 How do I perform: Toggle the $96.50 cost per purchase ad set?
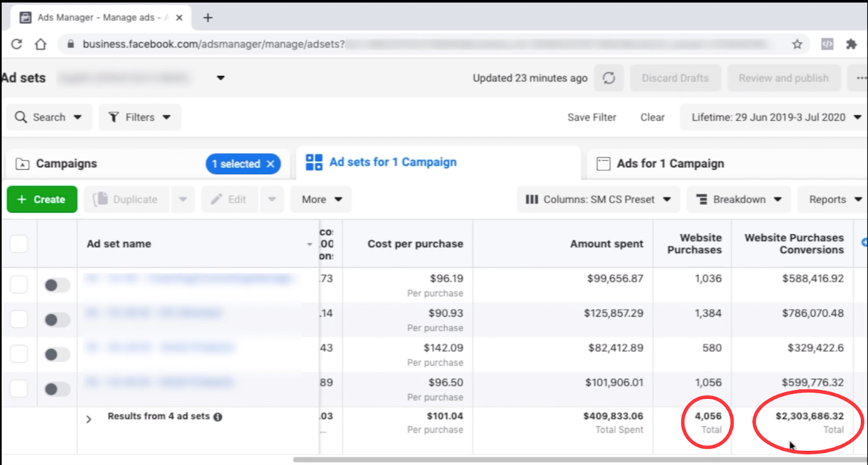coord(57,388)
